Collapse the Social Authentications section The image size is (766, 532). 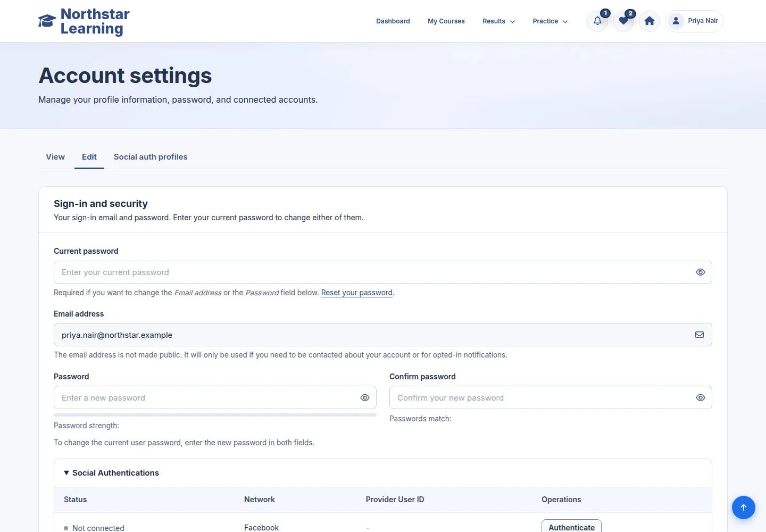tap(111, 473)
